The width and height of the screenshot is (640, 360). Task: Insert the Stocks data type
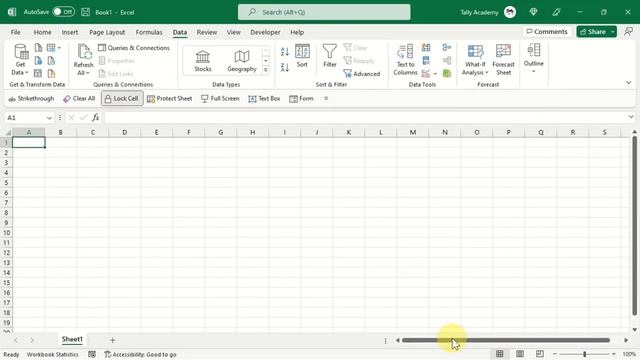pos(202,61)
